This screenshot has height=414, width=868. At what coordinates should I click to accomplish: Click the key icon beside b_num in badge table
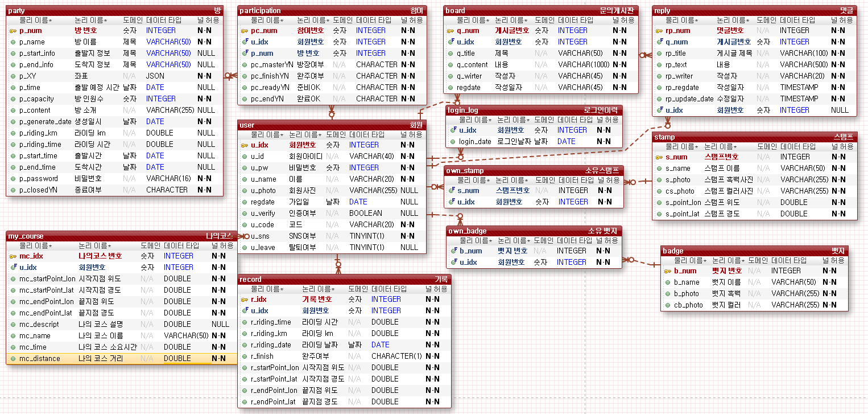point(668,270)
